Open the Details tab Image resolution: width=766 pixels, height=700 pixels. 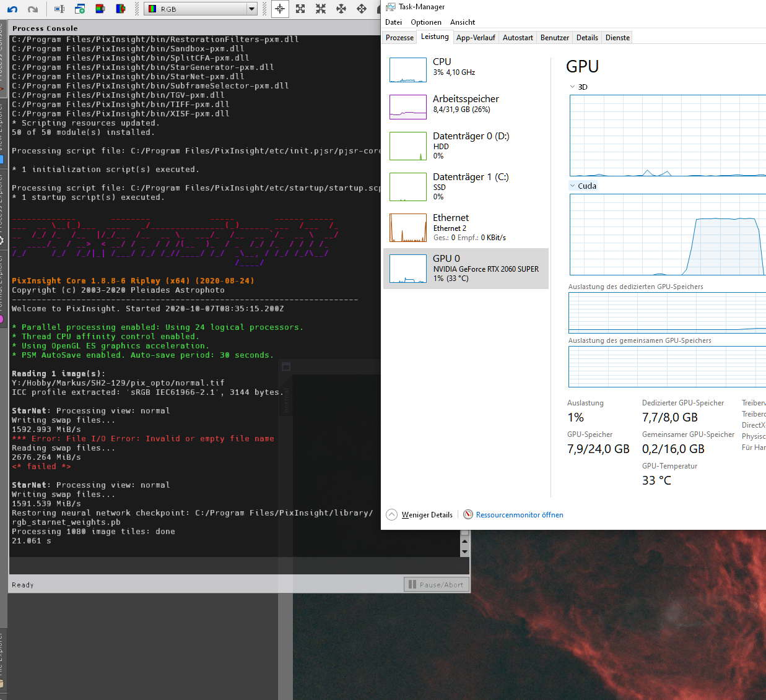(x=587, y=38)
